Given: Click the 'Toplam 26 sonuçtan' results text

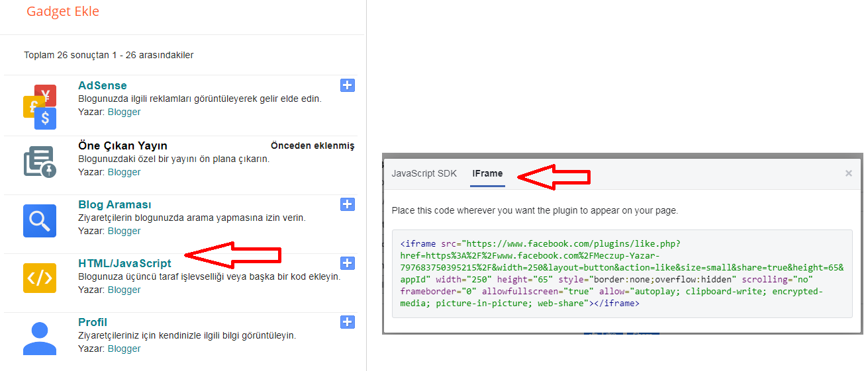Looking at the screenshot, I should tap(109, 55).
